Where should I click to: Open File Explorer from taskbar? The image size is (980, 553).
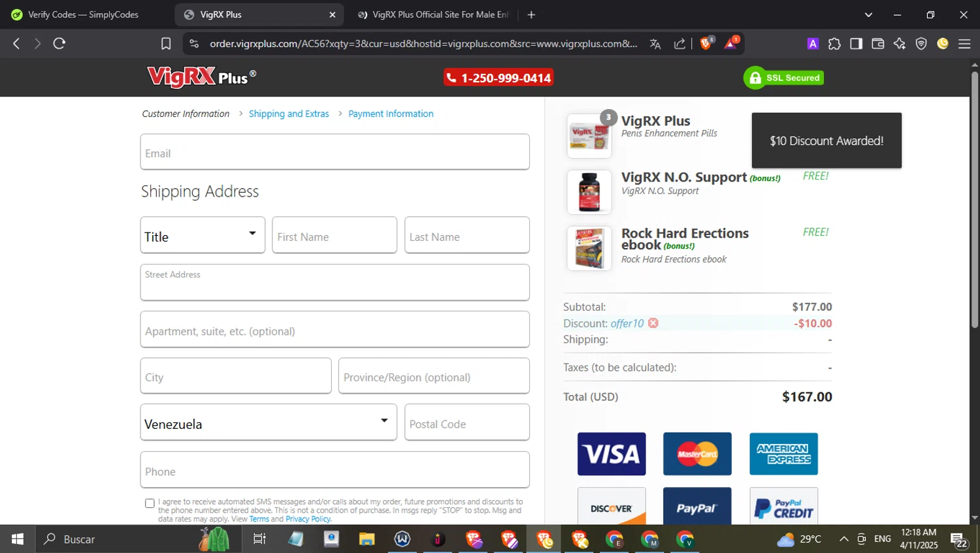[x=367, y=539]
